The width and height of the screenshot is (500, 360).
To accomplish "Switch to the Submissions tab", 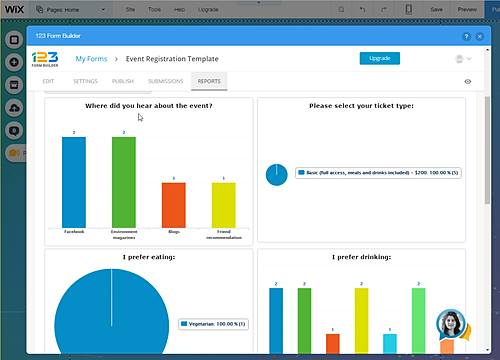I will tap(166, 81).
